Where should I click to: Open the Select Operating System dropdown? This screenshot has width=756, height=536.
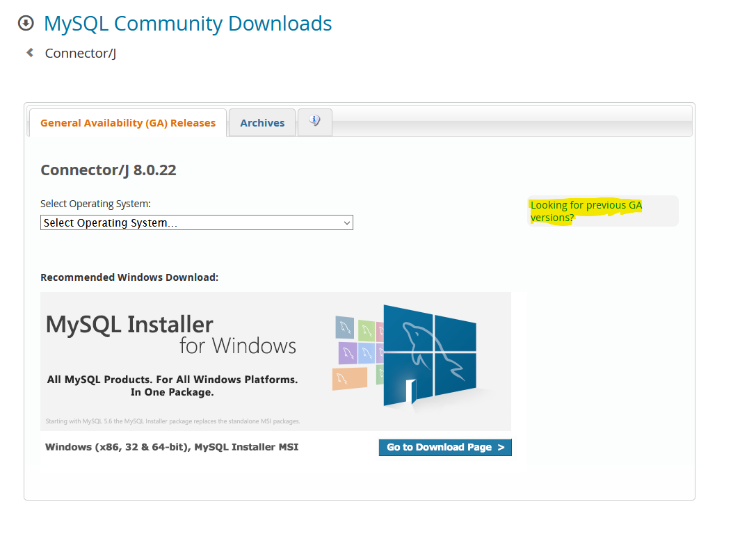pos(197,222)
